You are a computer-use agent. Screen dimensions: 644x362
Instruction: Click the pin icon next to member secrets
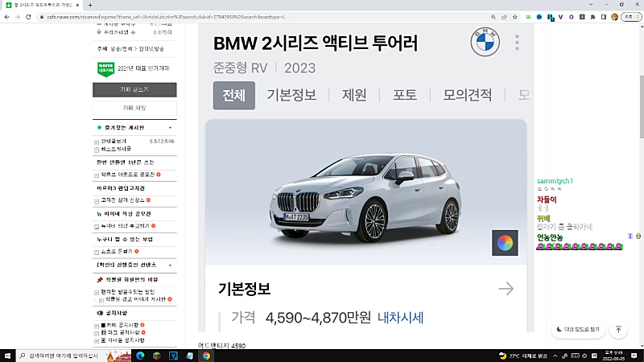pos(100,279)
